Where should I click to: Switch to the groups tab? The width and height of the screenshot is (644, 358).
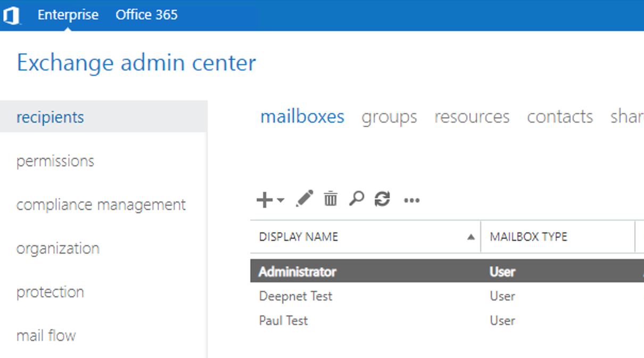pos(389,117)
